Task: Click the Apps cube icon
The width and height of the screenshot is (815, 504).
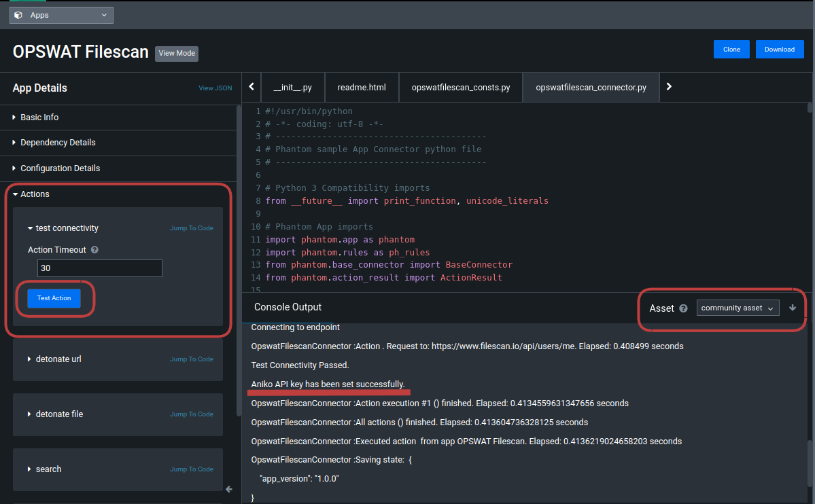Action: click(18, 15)
